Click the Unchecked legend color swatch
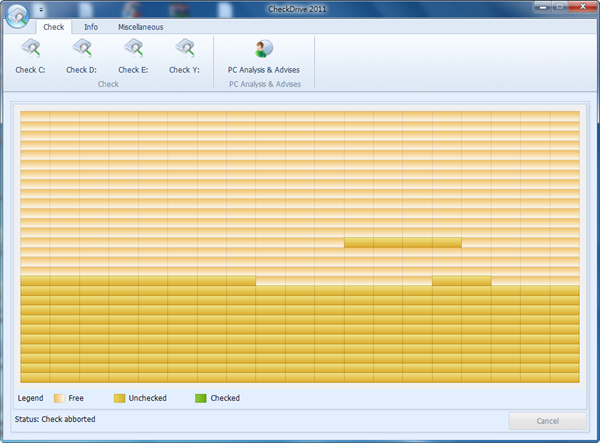This screenshot has width=600, height=443. pyautogui.click(x=119, y=398)
